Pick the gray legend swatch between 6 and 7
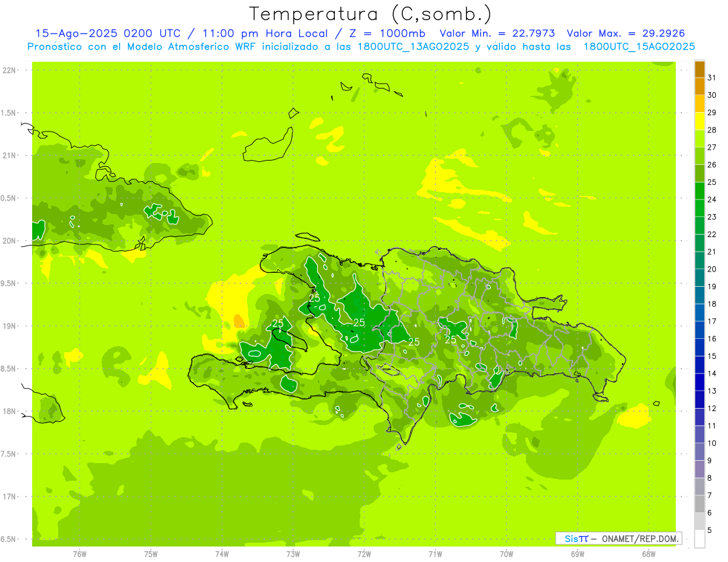This screenshot has width=728, height=562. pos(699,504)
